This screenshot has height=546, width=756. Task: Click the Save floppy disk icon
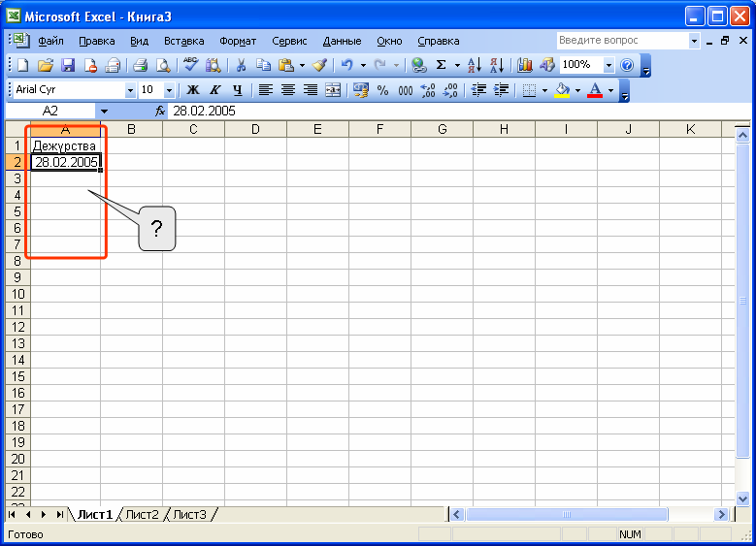point(68,65)
